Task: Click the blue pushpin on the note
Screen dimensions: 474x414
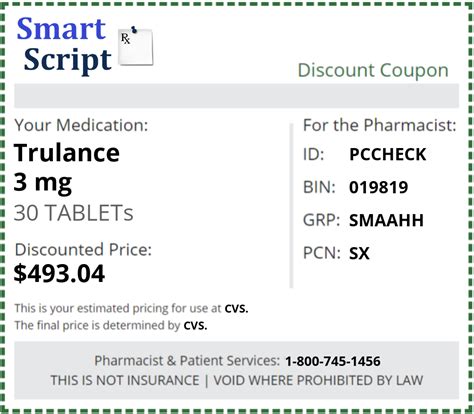Action: pos(134,30)
